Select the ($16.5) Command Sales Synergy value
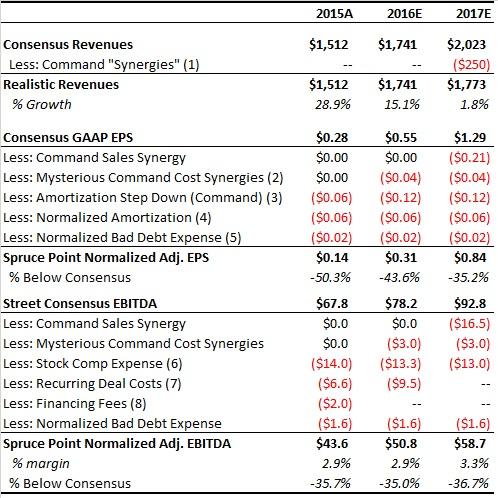The width and height of the screenshot is (498, 498). 470,323
